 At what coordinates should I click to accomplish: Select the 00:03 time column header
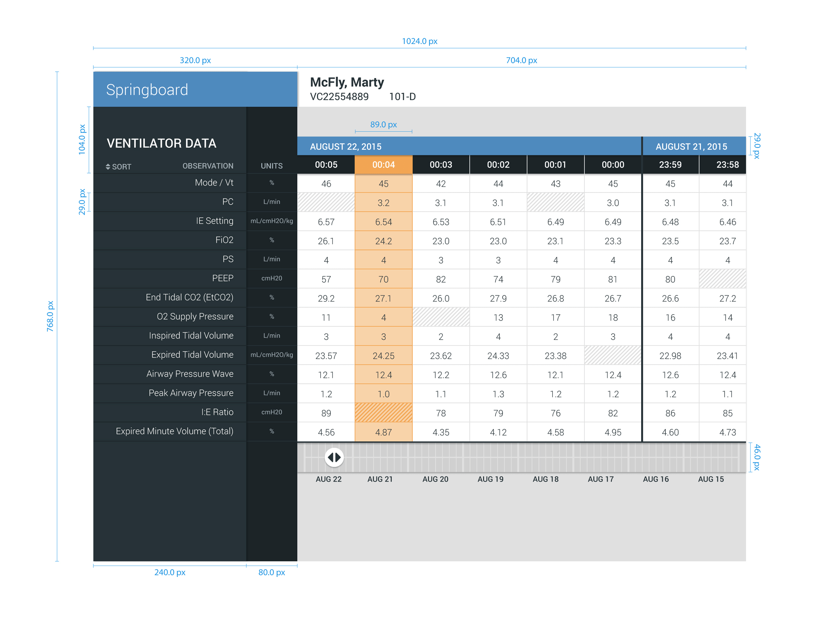441,164
